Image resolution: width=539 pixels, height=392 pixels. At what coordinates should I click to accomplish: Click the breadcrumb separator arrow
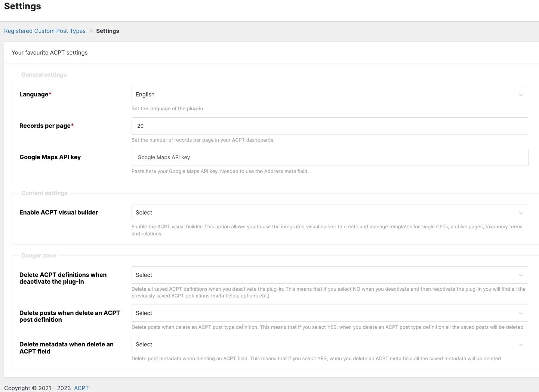[x=91, y=31]
